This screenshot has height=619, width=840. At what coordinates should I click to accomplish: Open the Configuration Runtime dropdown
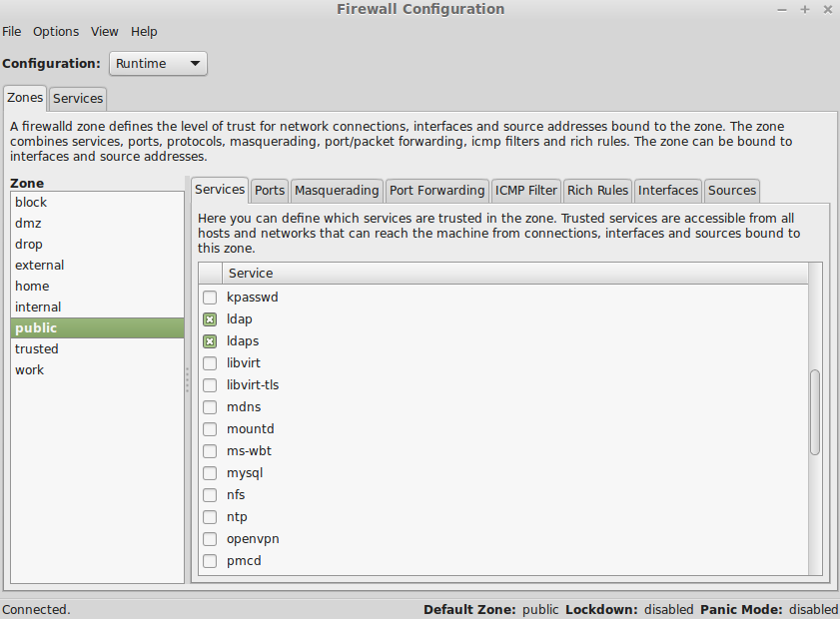tap(158, 64)
